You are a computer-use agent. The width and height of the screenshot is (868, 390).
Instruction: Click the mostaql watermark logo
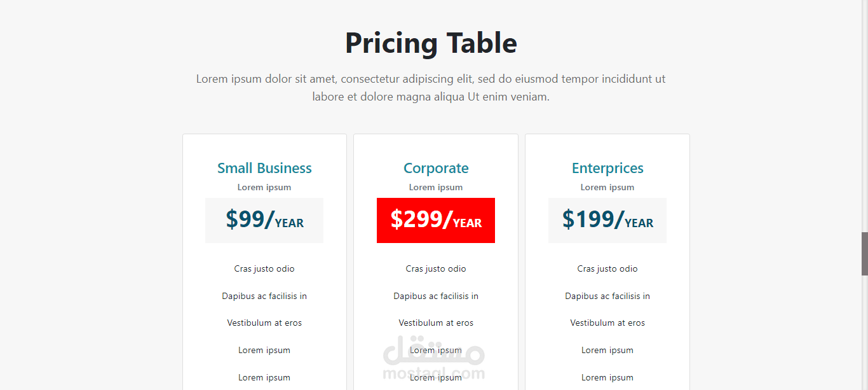(x=434, y=358)
